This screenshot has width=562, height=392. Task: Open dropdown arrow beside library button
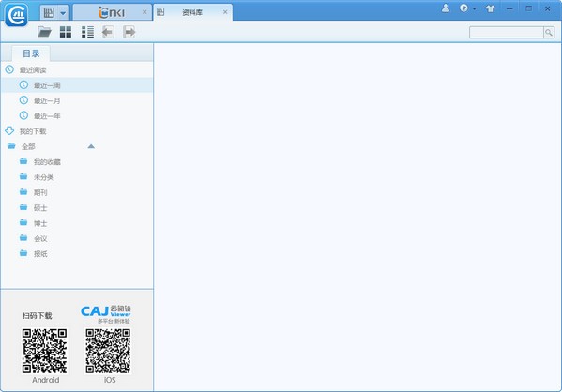[63, 13]
